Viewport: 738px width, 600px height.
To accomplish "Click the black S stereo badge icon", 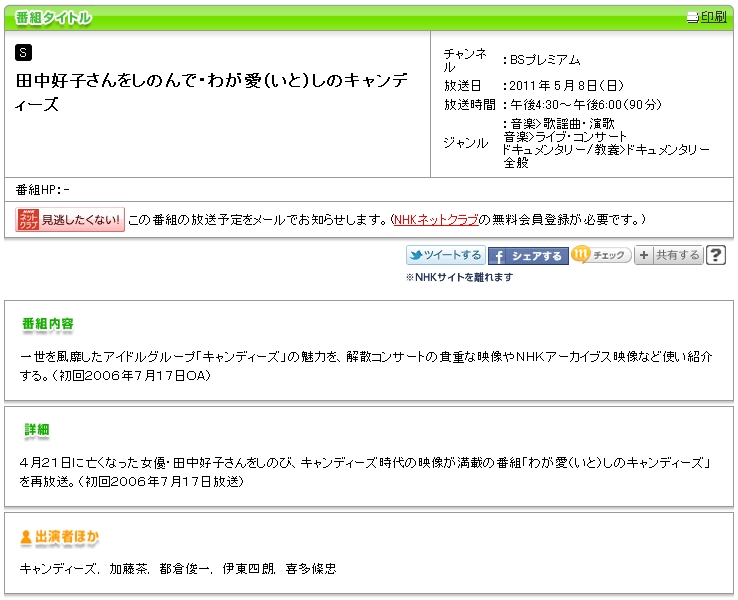I will [x=23, y=52].
